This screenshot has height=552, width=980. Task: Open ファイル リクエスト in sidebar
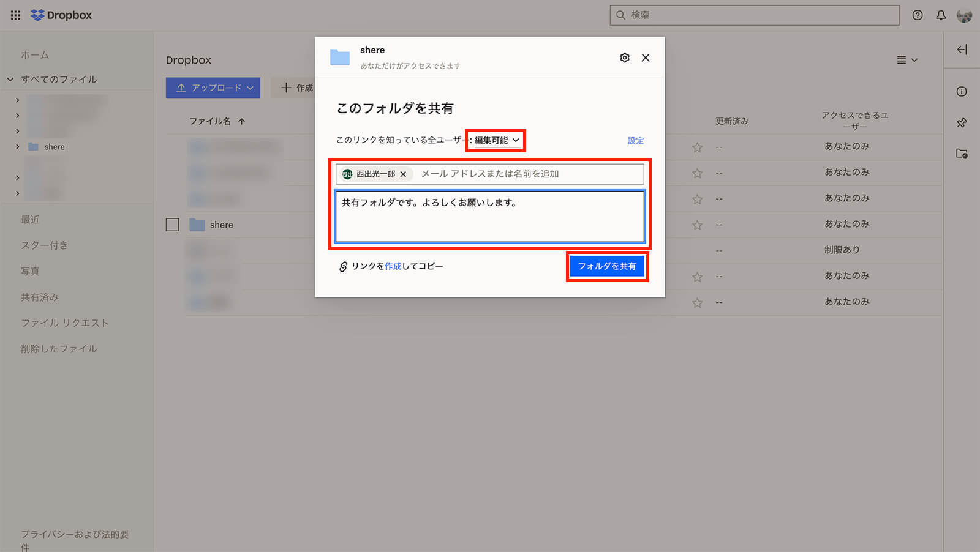point(64,323)
